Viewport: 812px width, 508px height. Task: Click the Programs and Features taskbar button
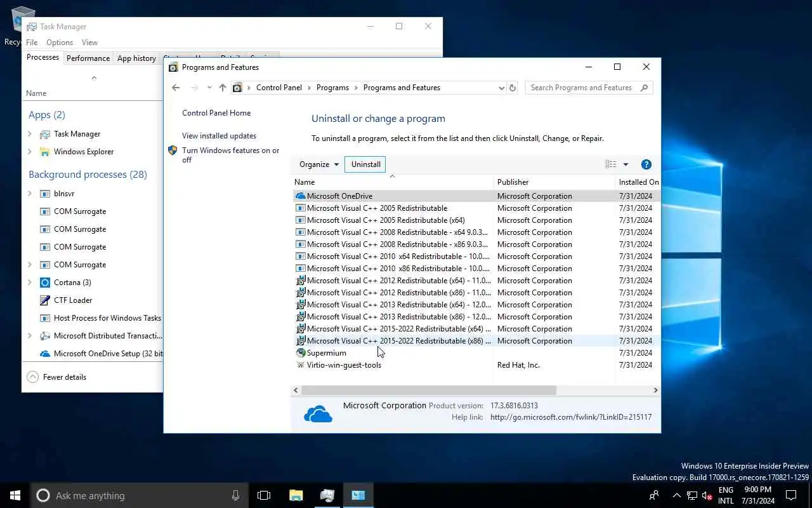pyautogui.click(x=358, y=495)
